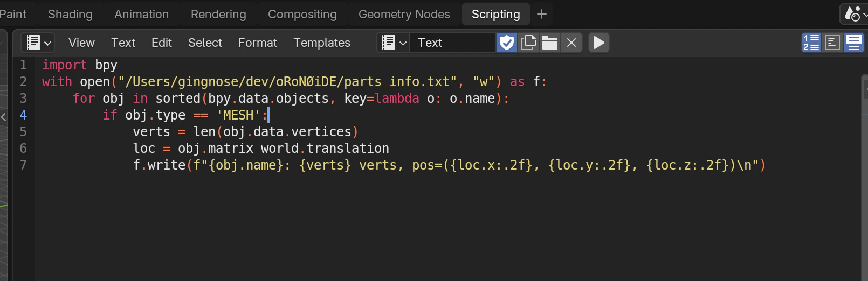Open the Compositing workspace tab
The width and height of the screenshot is (868, 281).
click(x=302, y=14)
